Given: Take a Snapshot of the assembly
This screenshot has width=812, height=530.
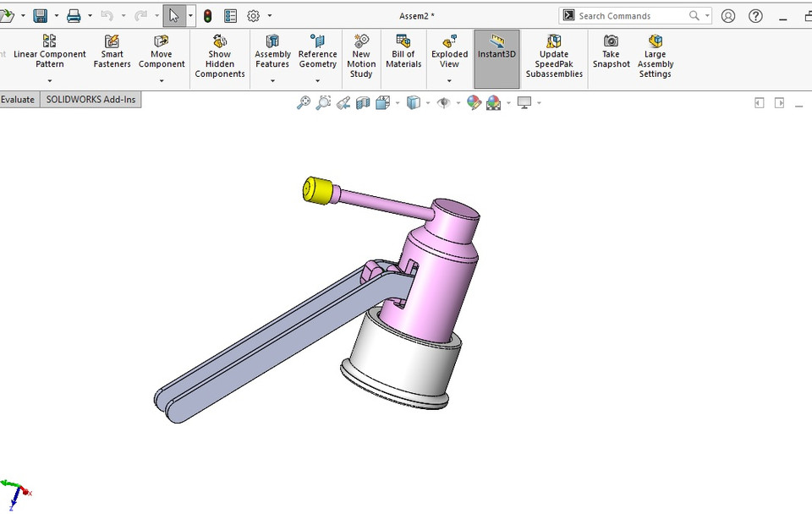Looking at the screenshot, I should click(611, 53).
